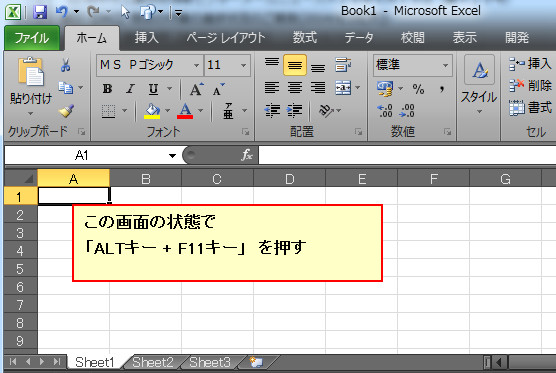Click the select all corner button
Image resolution: width=556 pixels, height=373 pixels.
21,178
